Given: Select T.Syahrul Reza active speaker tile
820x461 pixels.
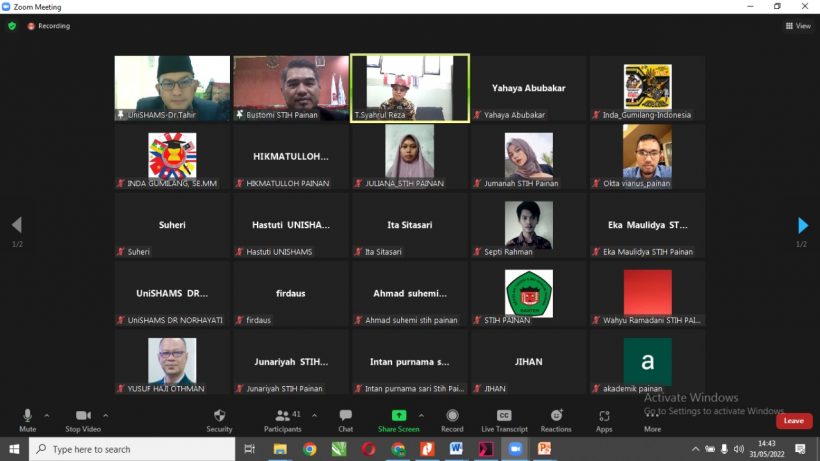Looking at the screenshot, I should 409,88.
